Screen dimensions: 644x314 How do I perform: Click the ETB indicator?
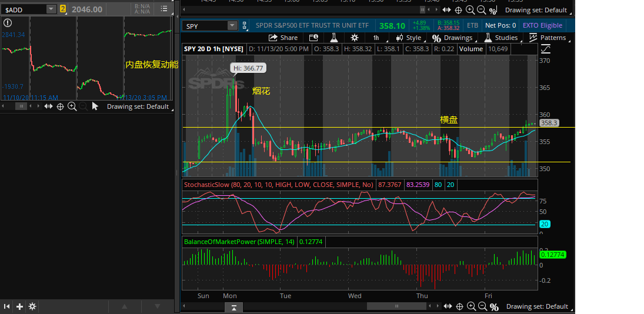[x=472, y=25]
